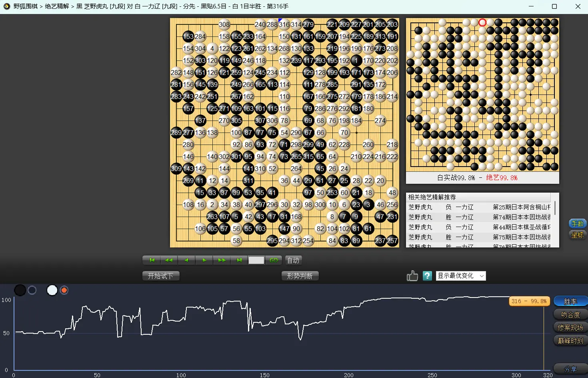Click the 开始试下 button
Screen dimensions: 588x378
161,276
